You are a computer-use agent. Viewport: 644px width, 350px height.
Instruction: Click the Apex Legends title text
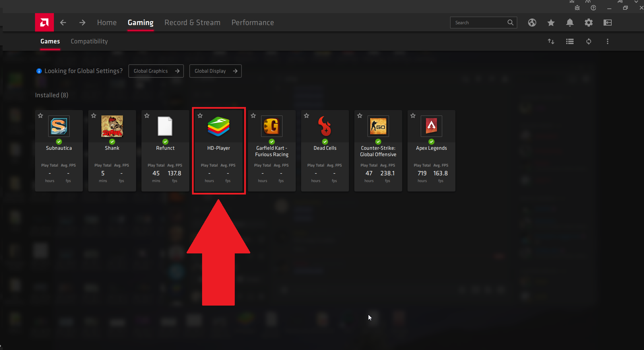431,148
